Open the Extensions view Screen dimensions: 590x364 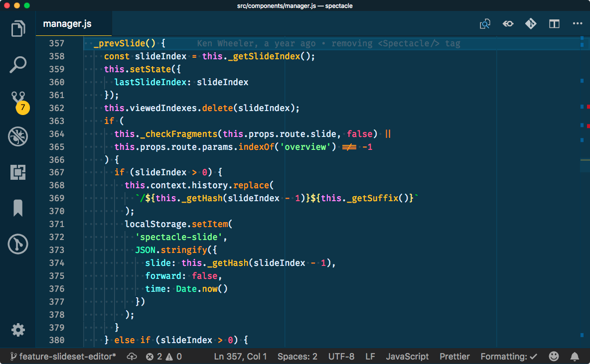coord(18,172)
